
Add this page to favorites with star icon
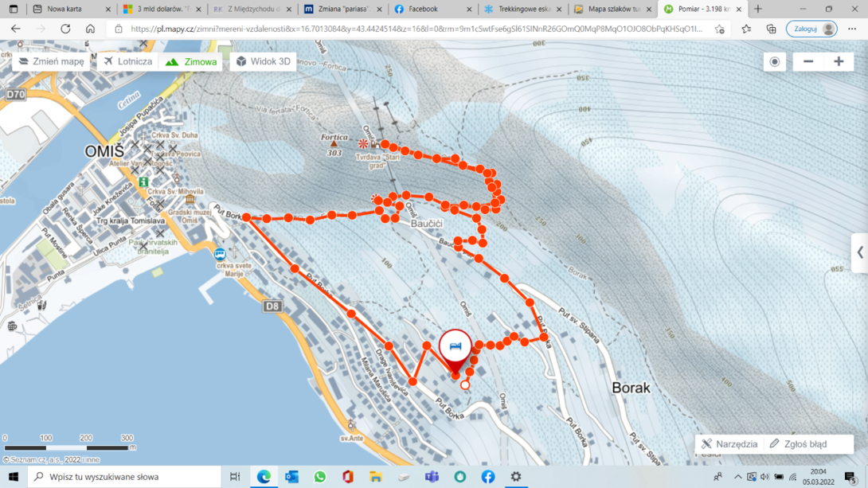(719, 29)
